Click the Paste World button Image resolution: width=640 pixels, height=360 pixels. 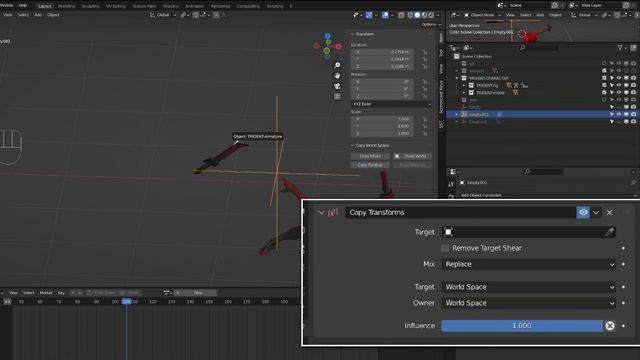(412, 156)
